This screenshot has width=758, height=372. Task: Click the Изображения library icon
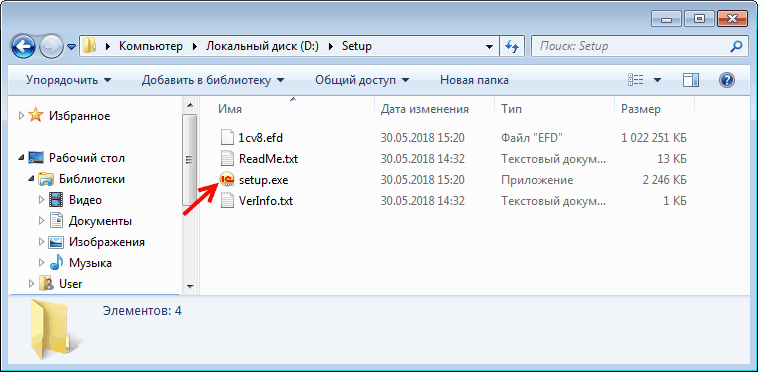click(x=57, y=242)
